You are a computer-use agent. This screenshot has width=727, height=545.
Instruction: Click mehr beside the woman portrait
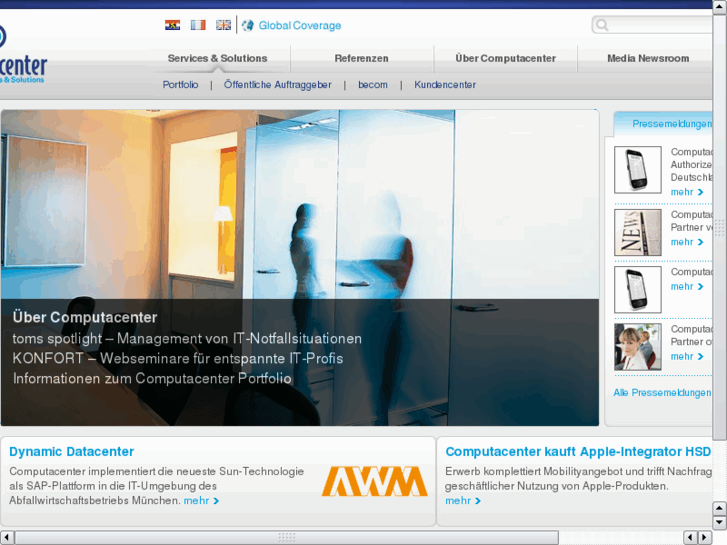pyautogui.click(x=687, y=357)
